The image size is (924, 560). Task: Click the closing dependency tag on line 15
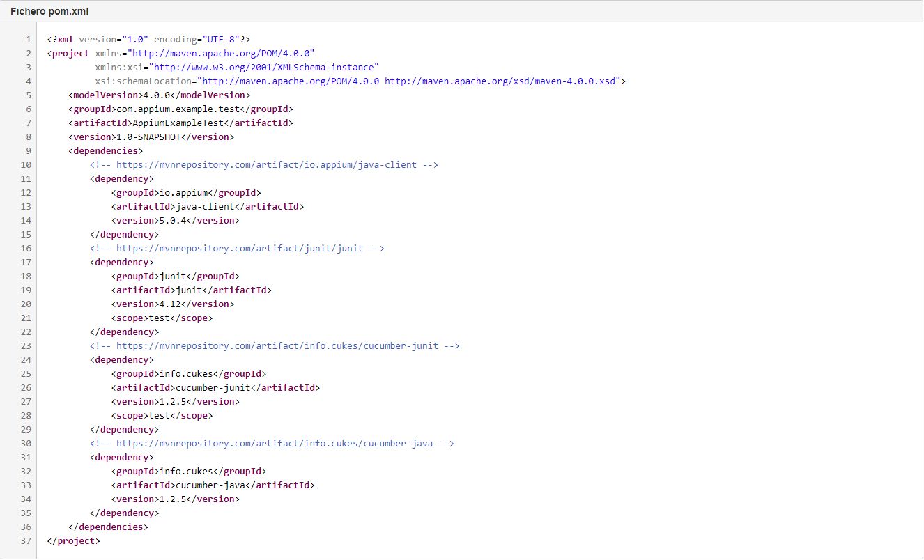pyautogui.click(x=125, y=234)
